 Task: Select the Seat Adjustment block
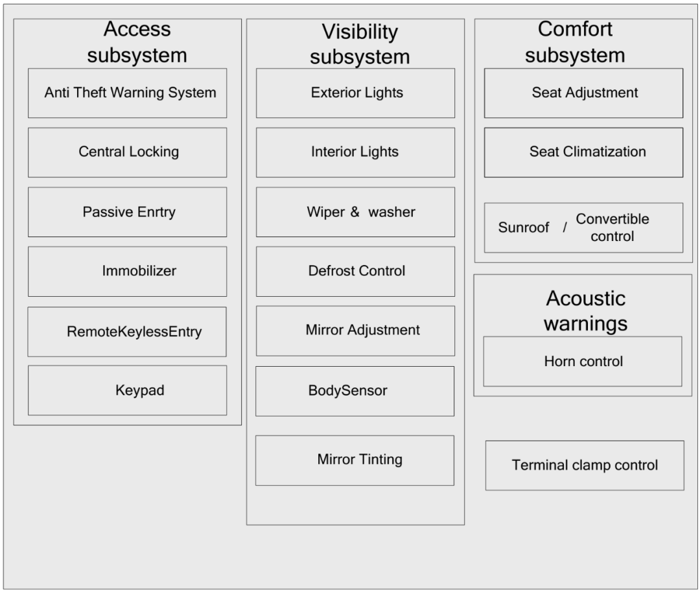[x=583, y=93]
